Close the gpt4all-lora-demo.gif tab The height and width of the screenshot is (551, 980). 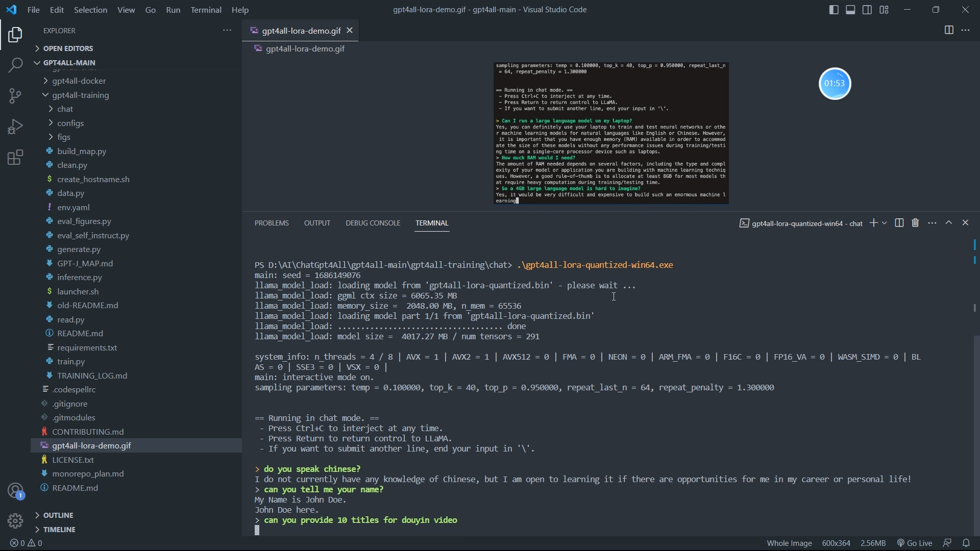(x=350, y=31)
